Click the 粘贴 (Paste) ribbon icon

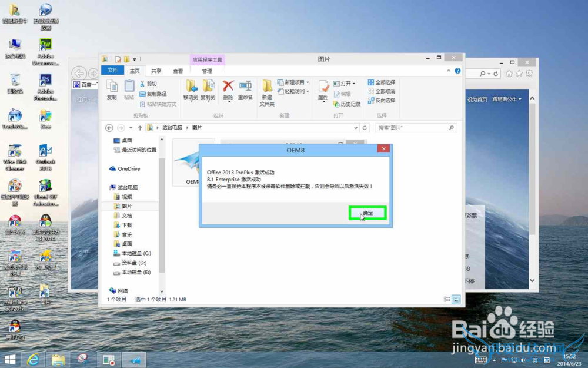[x=129, y=89]
